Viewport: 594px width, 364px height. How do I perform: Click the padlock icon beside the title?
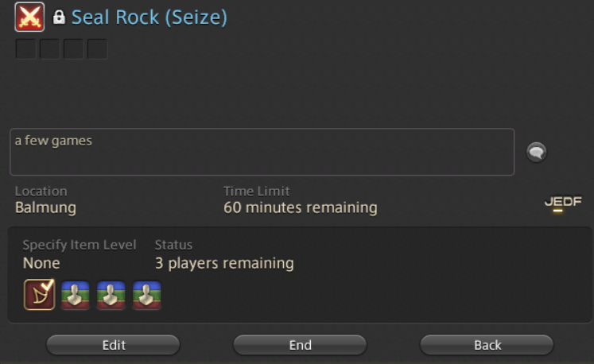[59, 17]
